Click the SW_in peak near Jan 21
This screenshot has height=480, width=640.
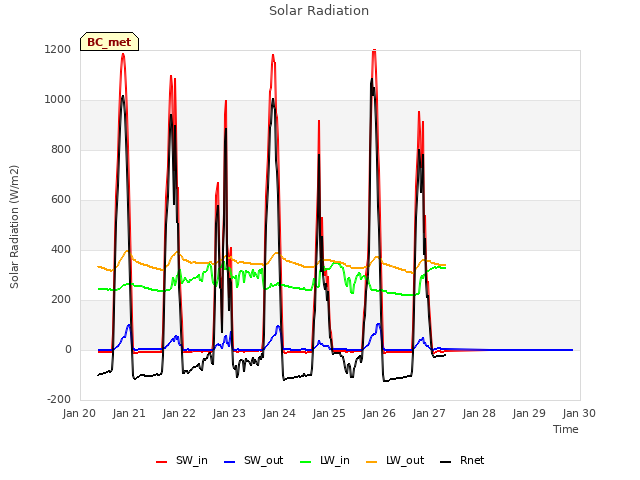123,54
